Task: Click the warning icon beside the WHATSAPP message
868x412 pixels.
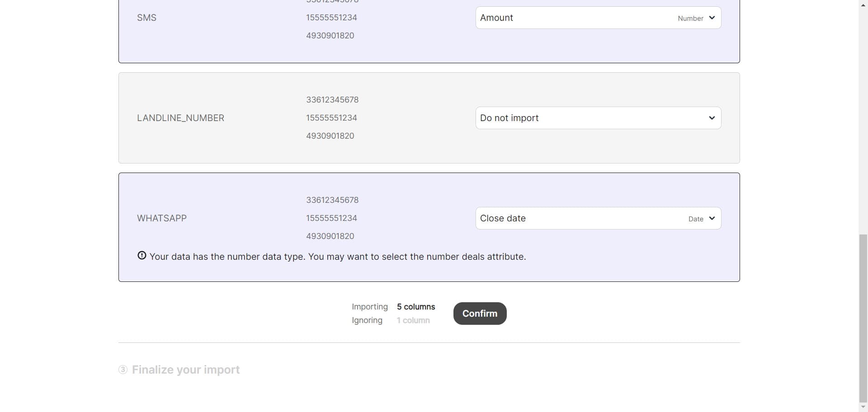Action: tap(142, 256)
